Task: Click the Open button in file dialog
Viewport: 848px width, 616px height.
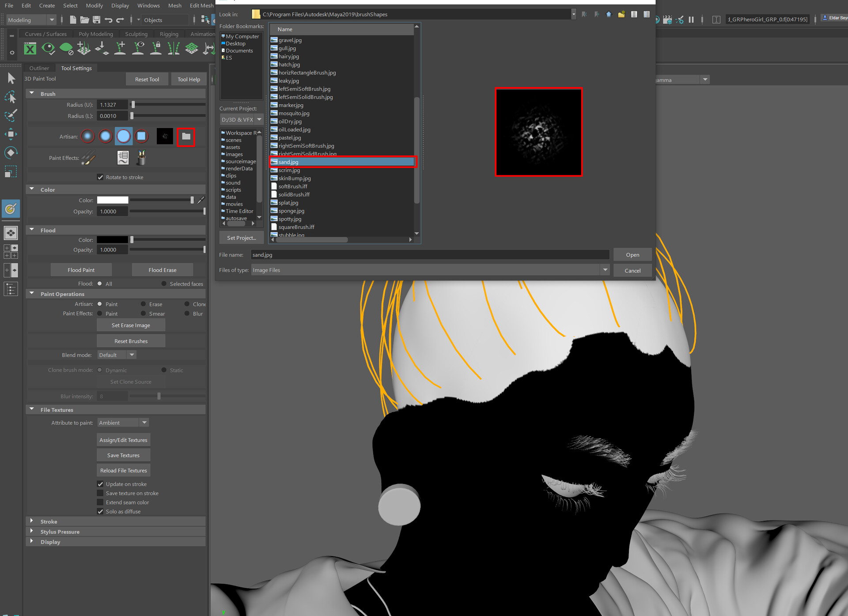Action: click(632, 255)
